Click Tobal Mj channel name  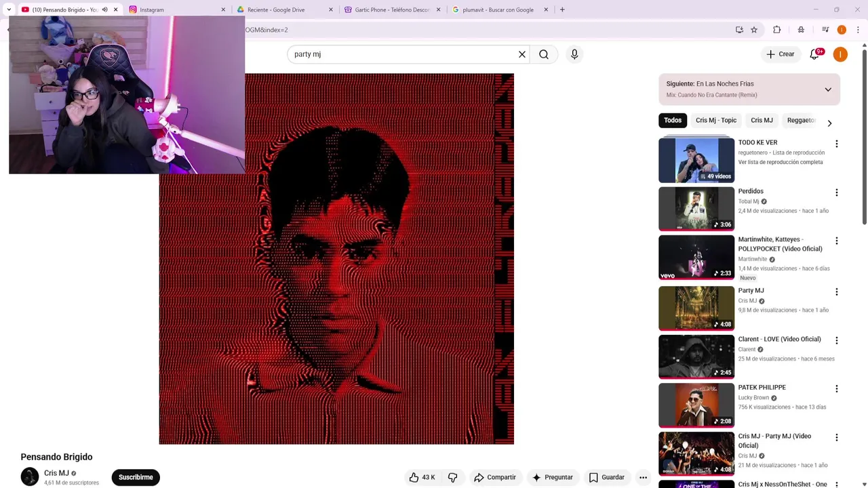click(x=749, y=201)
